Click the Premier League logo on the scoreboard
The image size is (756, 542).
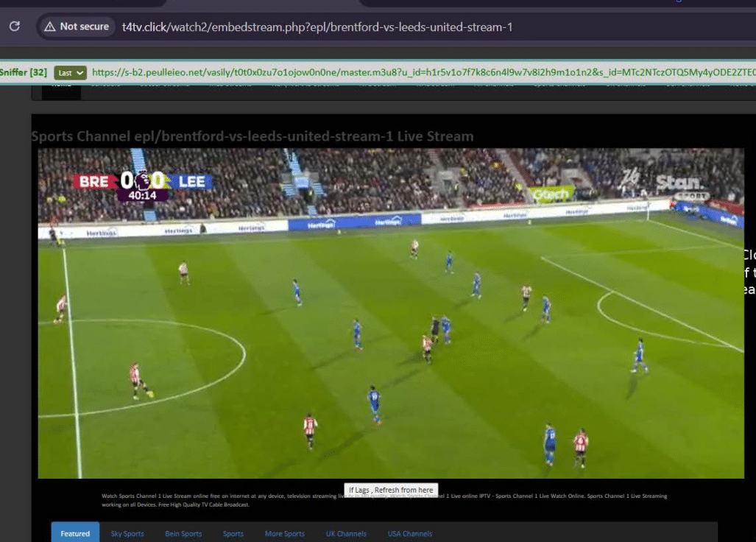click(x=143, y=180)
